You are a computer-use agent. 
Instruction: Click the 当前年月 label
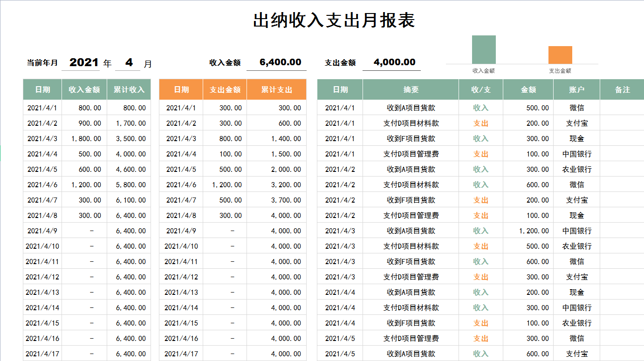(42, 63)
